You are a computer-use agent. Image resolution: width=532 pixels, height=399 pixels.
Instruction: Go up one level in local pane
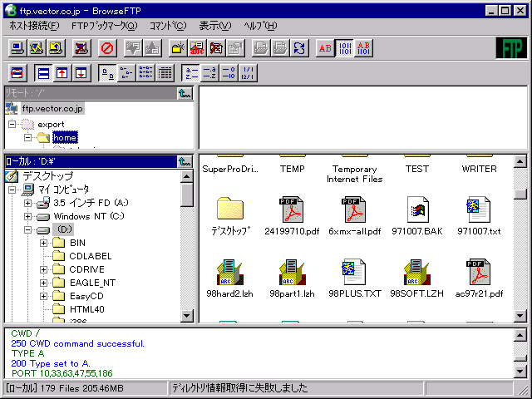click(x=185, y=161)
